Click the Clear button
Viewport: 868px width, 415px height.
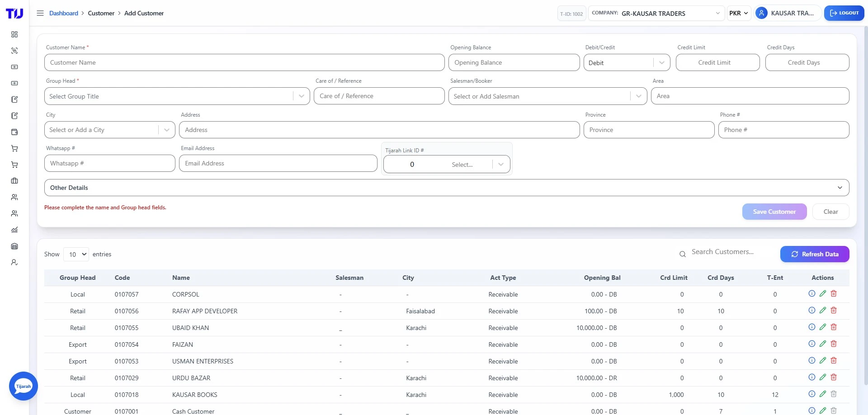[830, 212]
